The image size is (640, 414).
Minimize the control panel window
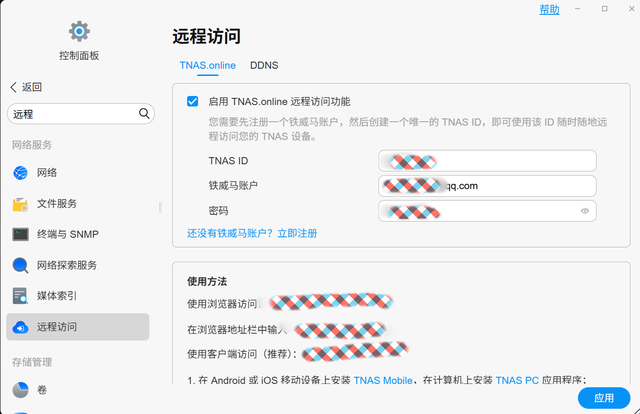point(577,9)
